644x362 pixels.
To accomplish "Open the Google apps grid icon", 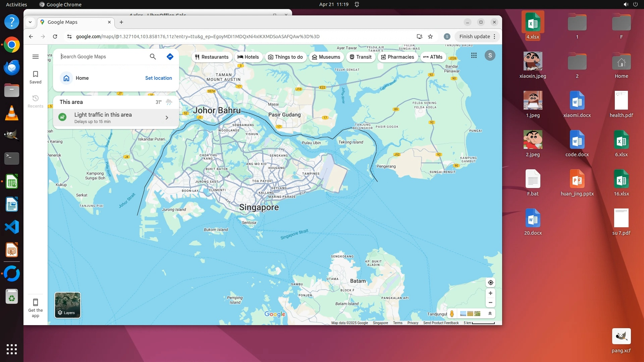I will pyautogui.click(x=474, y=56).
